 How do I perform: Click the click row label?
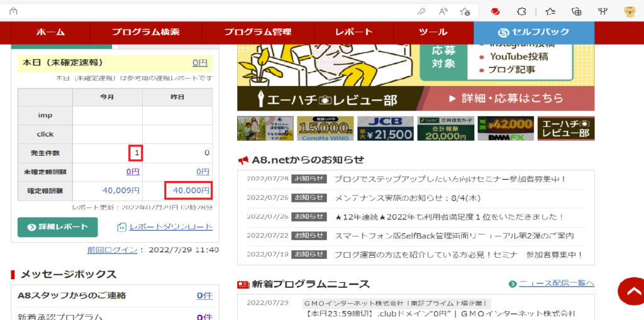[x=45, y=135]
